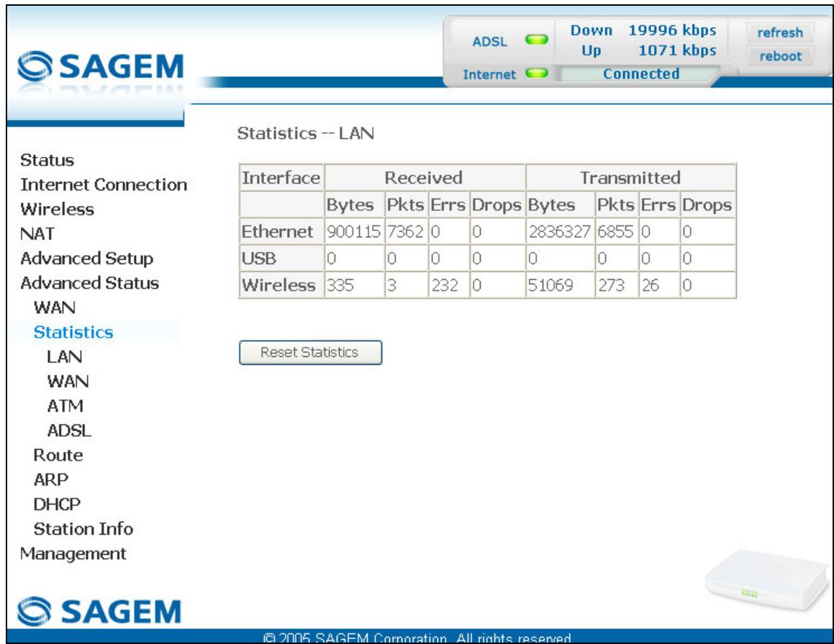Image resolution: width=834 pixels, height=644 pixels.
Task: Click the Statistics -- LAN heading
Action: click(x=305, y=133)
